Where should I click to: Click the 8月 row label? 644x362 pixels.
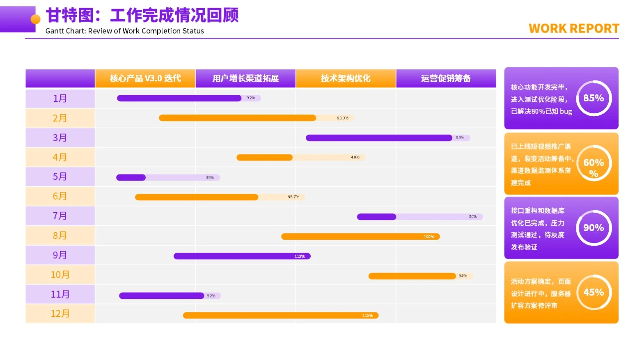click(x=60, y=236)
